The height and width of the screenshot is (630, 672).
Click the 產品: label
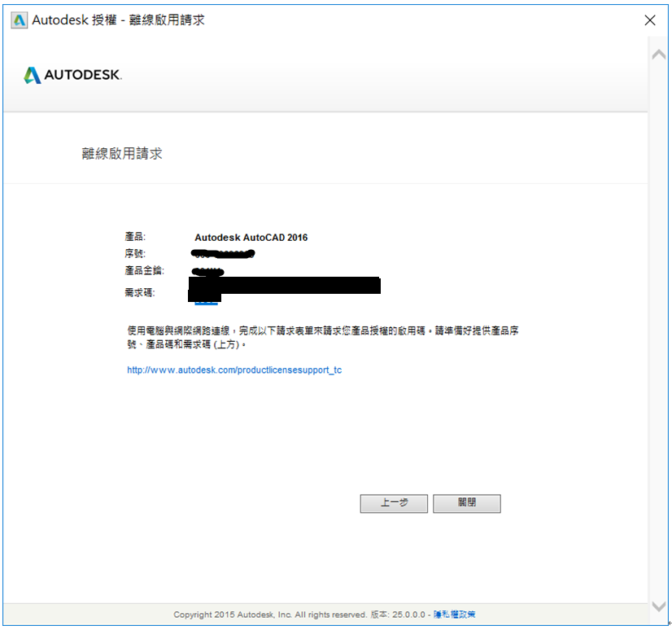(x=135, y=237)
